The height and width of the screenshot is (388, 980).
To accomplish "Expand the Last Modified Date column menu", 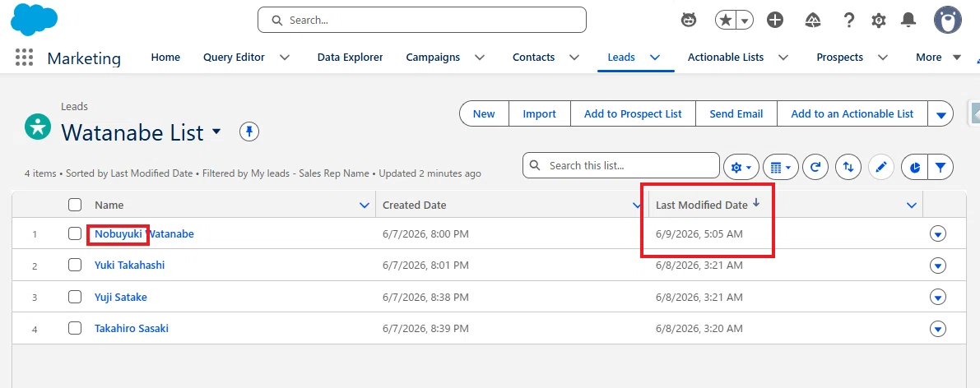I will (x=912, y=205).
